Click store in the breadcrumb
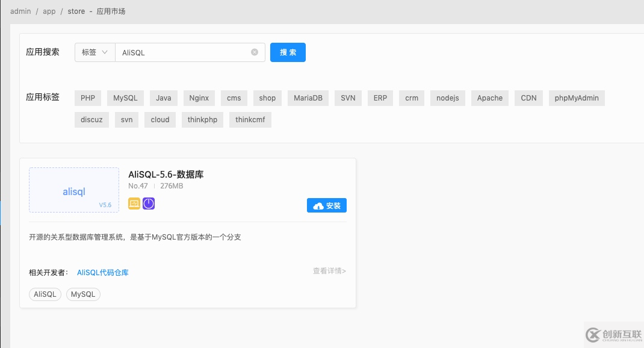 [x=76, y=11]
